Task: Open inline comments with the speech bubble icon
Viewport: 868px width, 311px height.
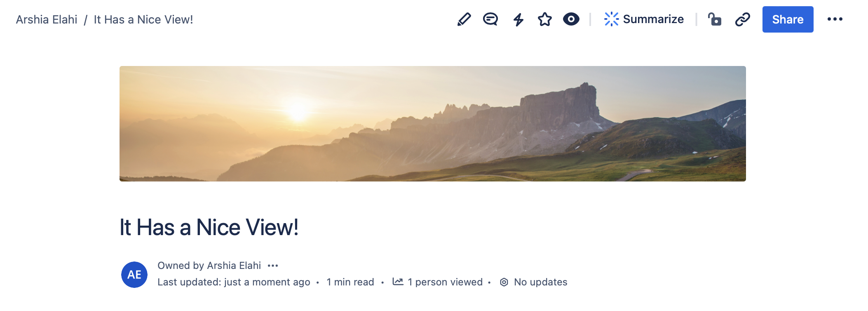Action: click(490, 19)
